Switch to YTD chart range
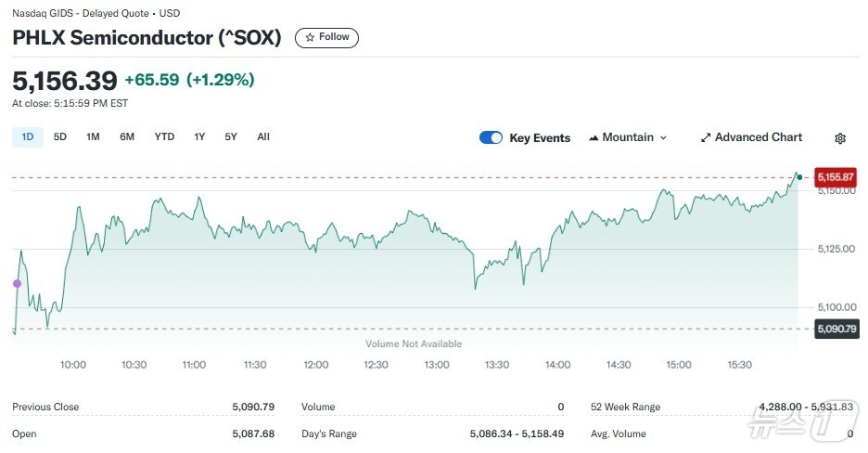Viewport: 868px width, 453px height. coord(164,136)
